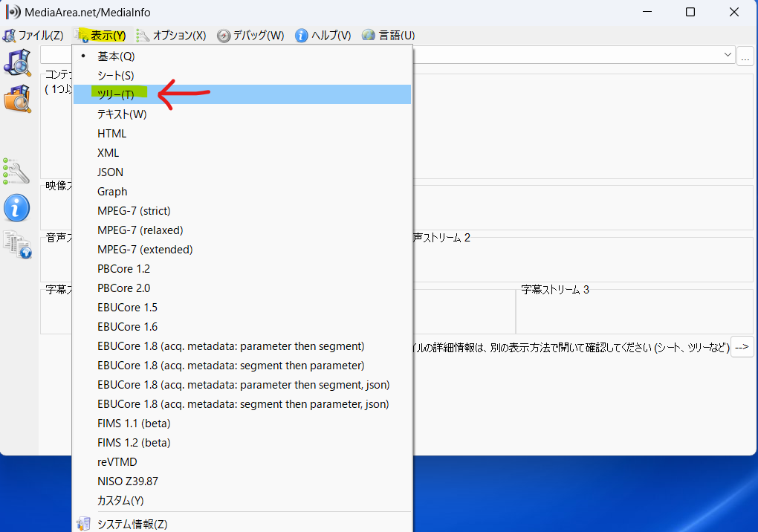Screen dimensions: 758x532
Task: Select EBUCore 1.8 segment then parameter
Action: [x=242, y=366]
